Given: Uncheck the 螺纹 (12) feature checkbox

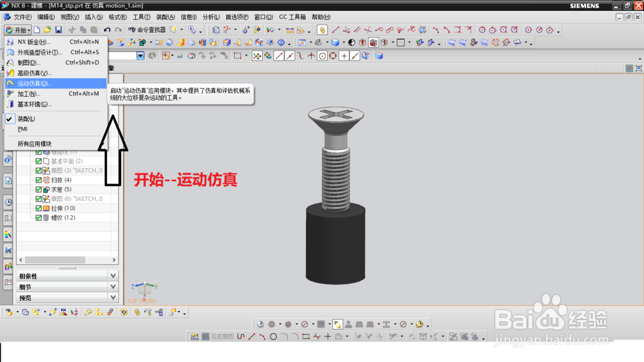Looking at the screenshot, I should point(39,218).
